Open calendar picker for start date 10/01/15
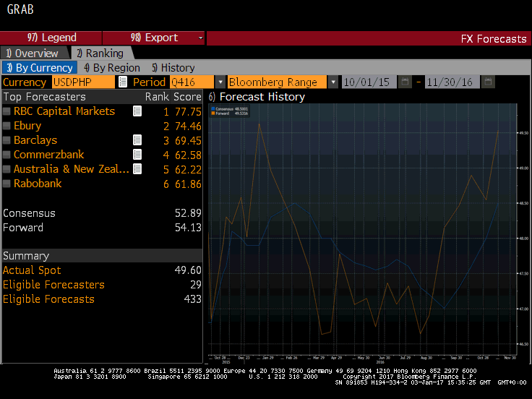 [405, 82]
